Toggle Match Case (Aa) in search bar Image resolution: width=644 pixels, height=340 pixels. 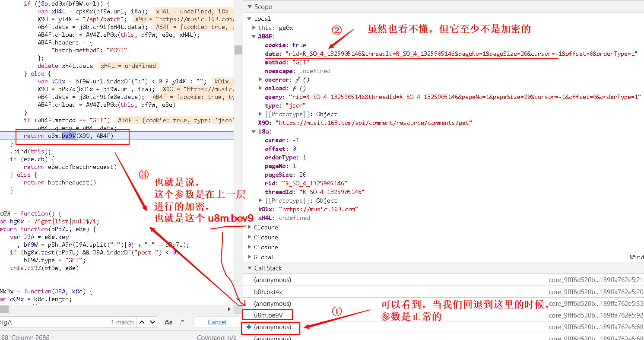[x=169, y=322]
